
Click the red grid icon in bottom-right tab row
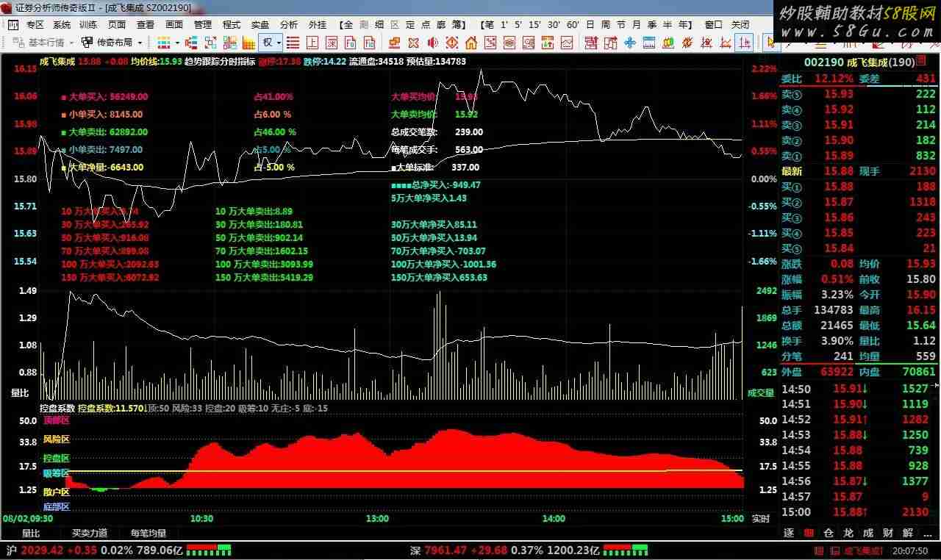coord(809,533)
